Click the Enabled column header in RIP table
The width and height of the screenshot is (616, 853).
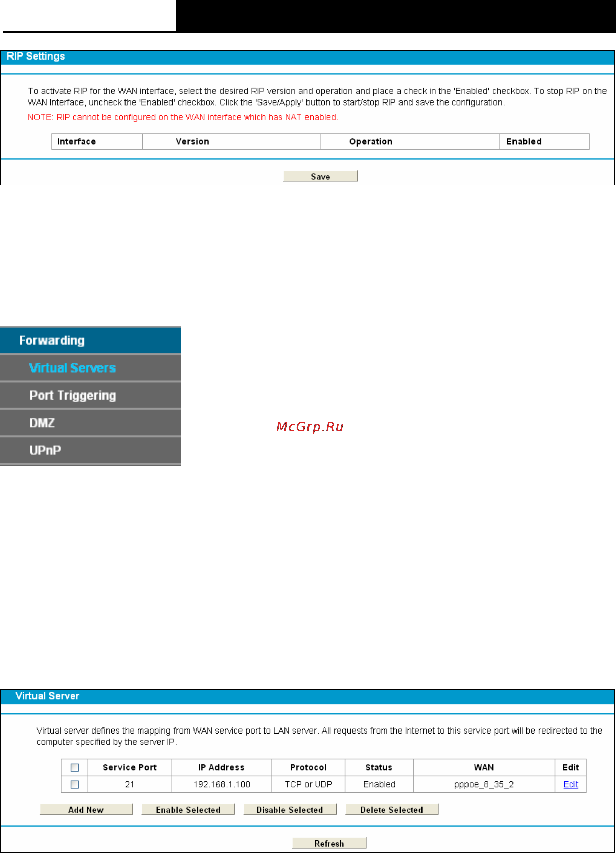544,141
